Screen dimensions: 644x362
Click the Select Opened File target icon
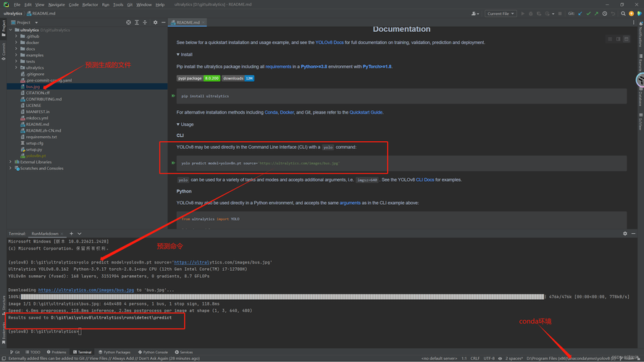[128, 22]
